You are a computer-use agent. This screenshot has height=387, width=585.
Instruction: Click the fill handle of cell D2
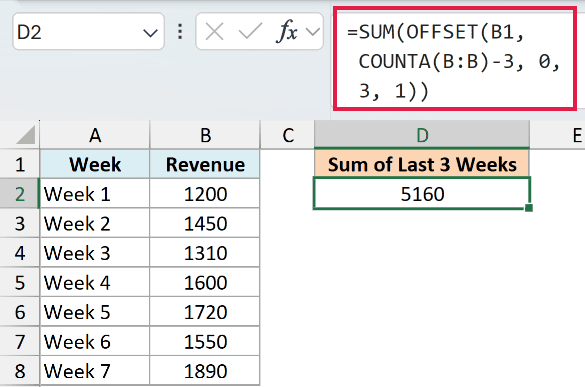[x=529, y=208]
